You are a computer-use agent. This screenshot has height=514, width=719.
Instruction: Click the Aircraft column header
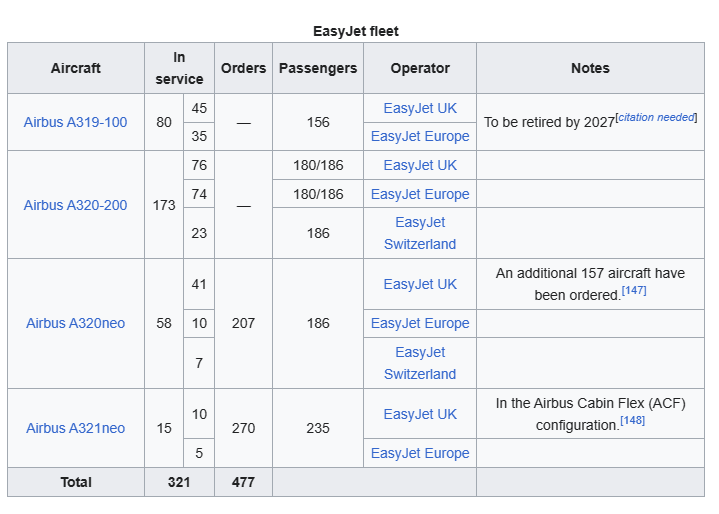[x=76, y=68]
